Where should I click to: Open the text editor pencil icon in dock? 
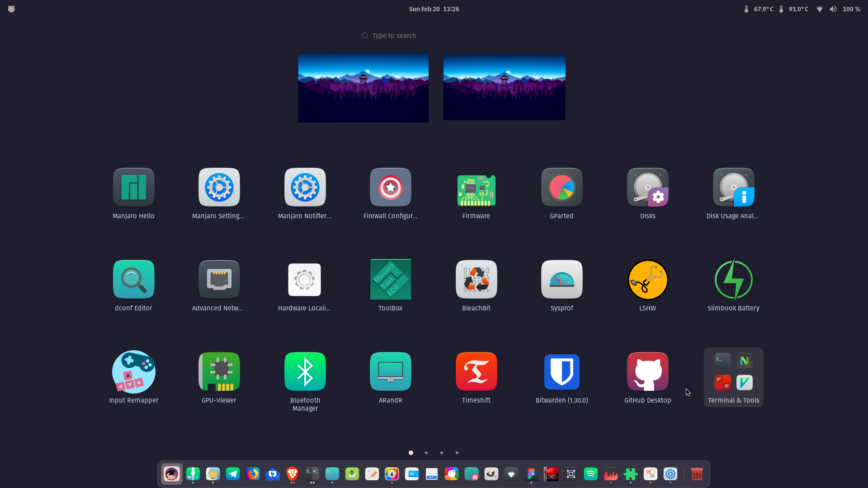(x=372, y=474)
